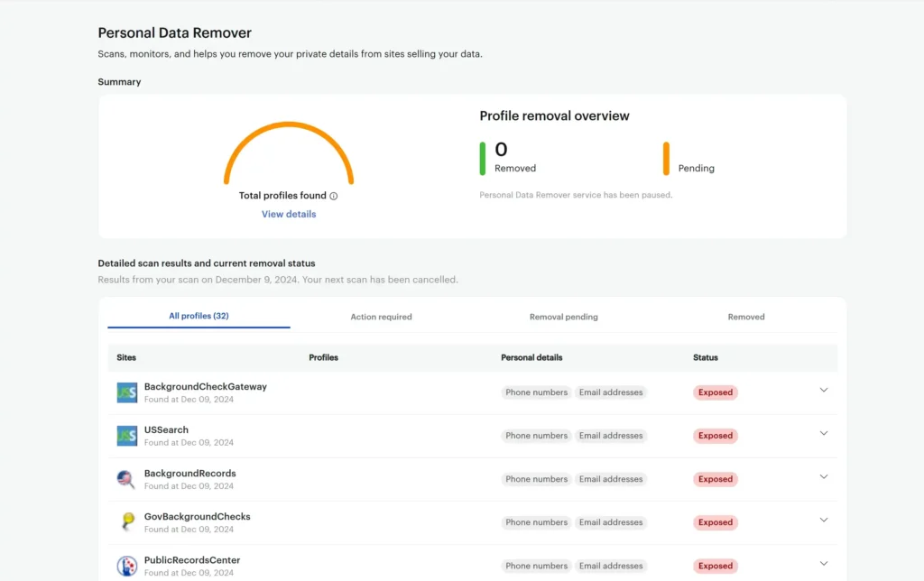Screen dimensions: 924x581
Task: Click Phone numbers tag in GovBackgroundChecks row
Action: click(536, 522)
